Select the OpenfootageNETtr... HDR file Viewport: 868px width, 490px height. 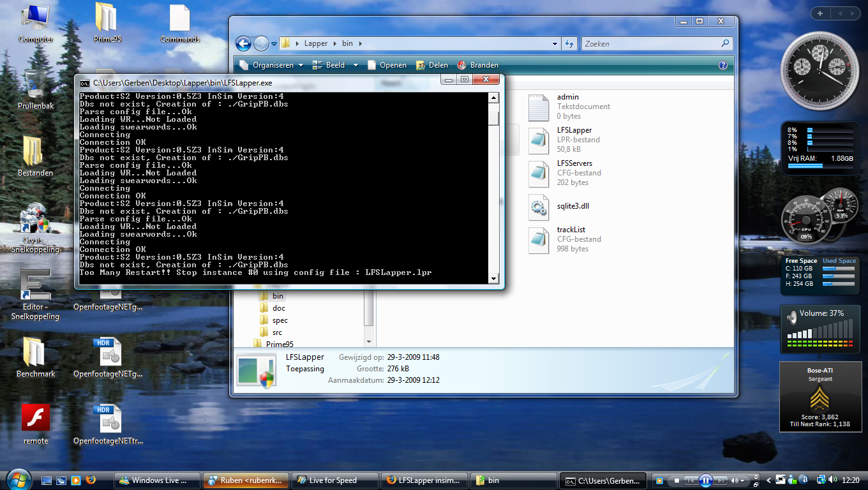pyautogui.click(x=108, y=424)
